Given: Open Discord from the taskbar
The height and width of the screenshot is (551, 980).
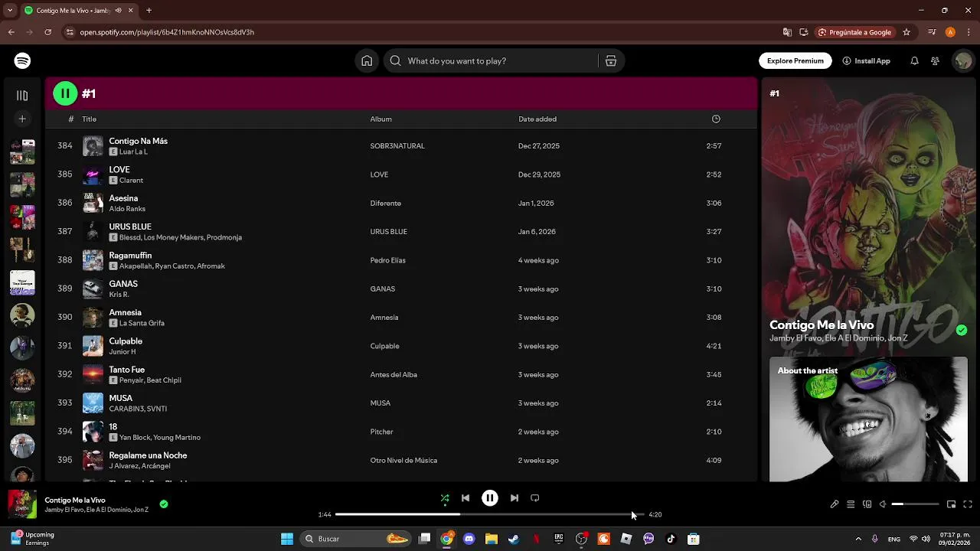Looking at the screenshot, I should click(x=469, y=539).
